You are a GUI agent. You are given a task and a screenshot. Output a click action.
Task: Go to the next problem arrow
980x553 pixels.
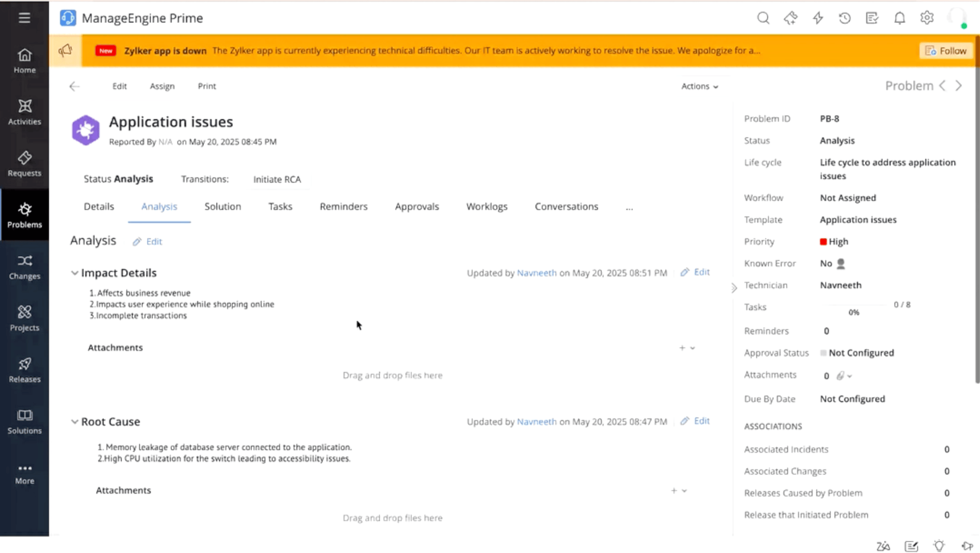959,86
